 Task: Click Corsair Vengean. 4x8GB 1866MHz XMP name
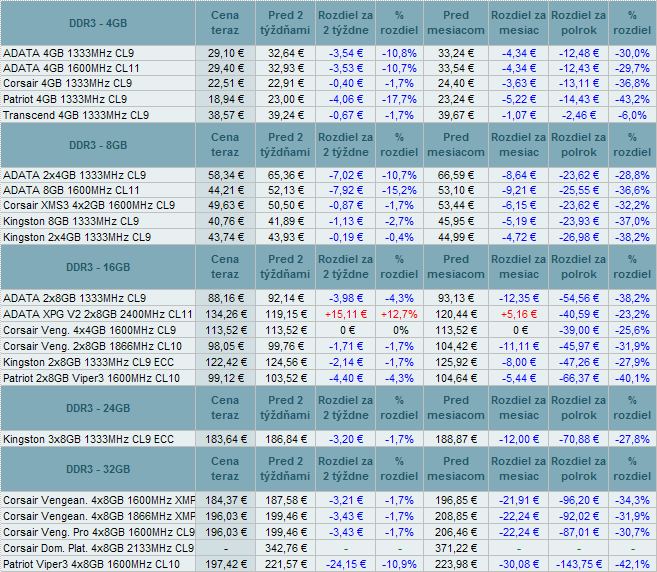[99, 516]
